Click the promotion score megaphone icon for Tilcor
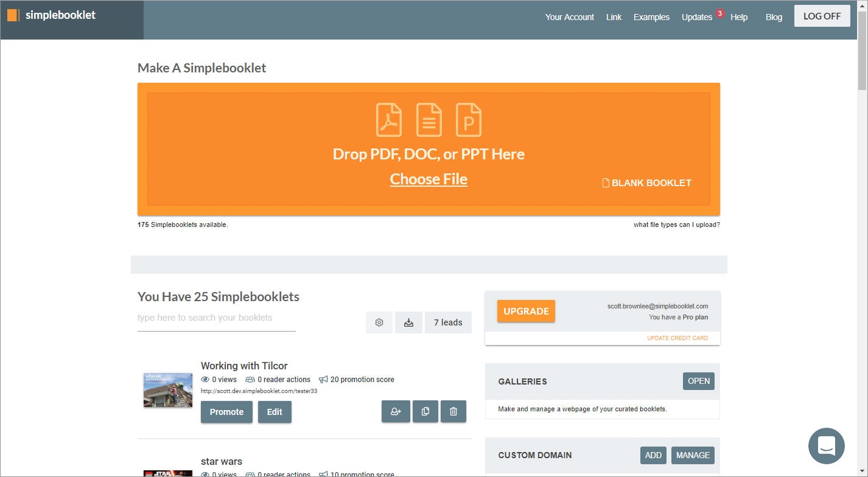This screenshot has width=868, height=477. (x=323, y=380)
